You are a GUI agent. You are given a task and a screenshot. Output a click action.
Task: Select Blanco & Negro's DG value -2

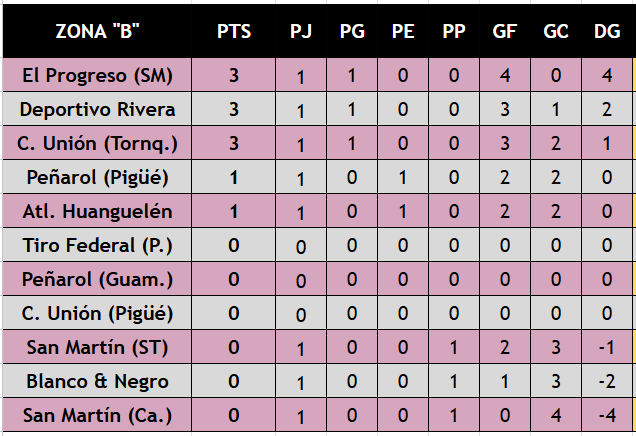click(x=607, y=381)
